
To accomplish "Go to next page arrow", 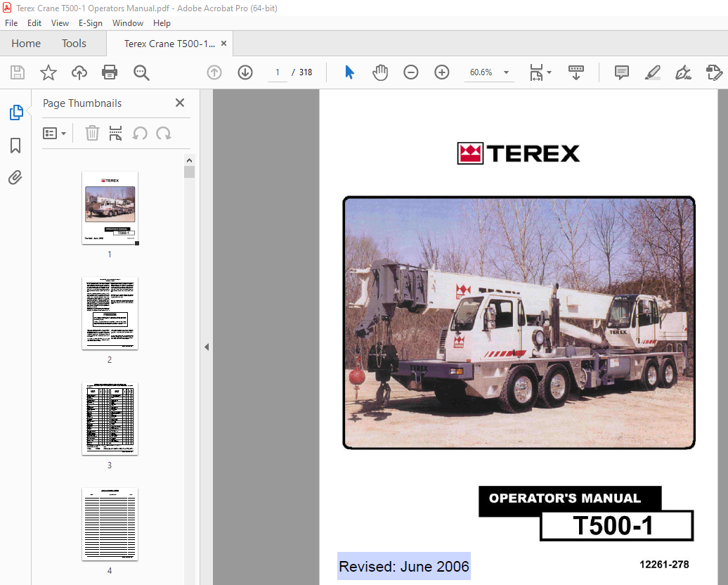I will (245, 72).
